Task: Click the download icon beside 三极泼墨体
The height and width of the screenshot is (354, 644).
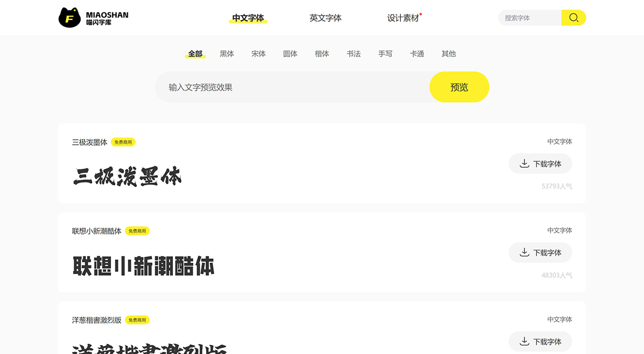Action: [x=524, y=163]
